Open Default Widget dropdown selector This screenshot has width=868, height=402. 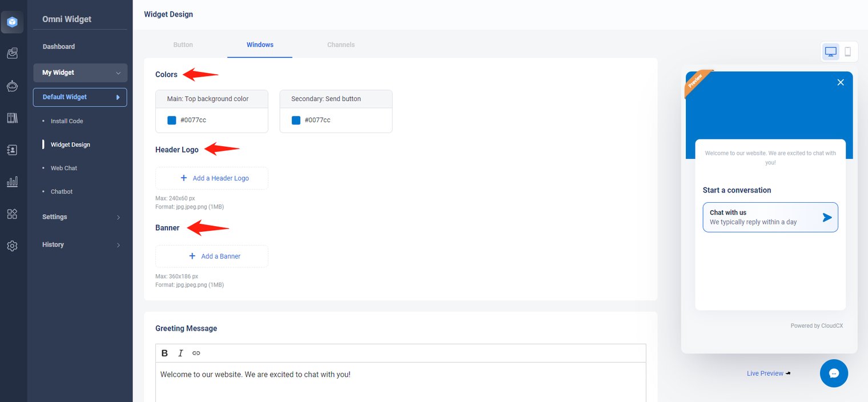tap(80, 97)
